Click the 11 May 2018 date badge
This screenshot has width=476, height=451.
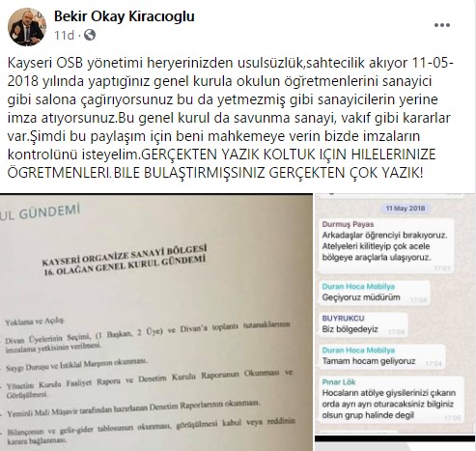[x=406, y=209]
